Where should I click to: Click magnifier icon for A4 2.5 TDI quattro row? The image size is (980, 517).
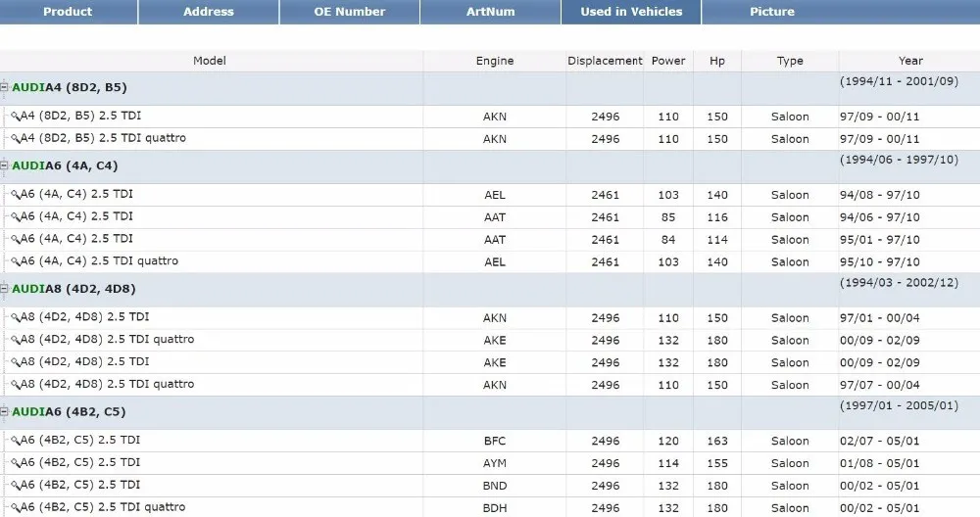pyautogui.click(x=16, y=139)
